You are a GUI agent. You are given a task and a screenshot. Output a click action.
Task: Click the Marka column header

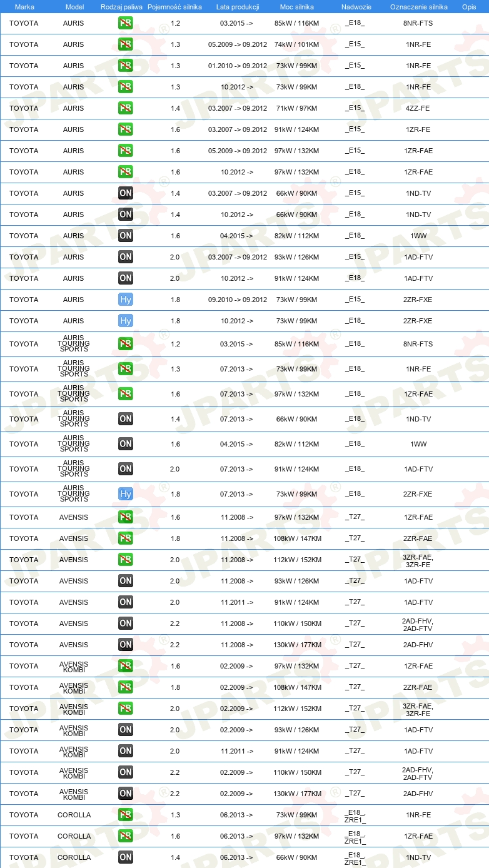24,7
